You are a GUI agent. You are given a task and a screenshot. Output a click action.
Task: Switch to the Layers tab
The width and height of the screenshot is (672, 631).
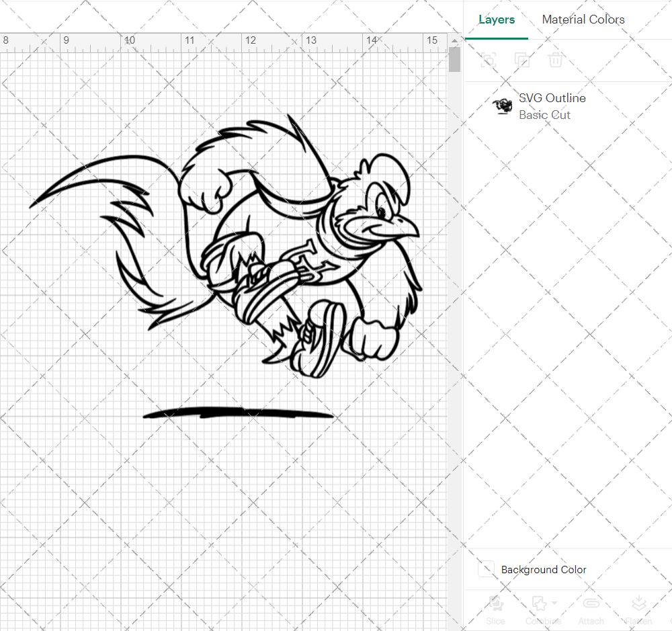(497, 19)
